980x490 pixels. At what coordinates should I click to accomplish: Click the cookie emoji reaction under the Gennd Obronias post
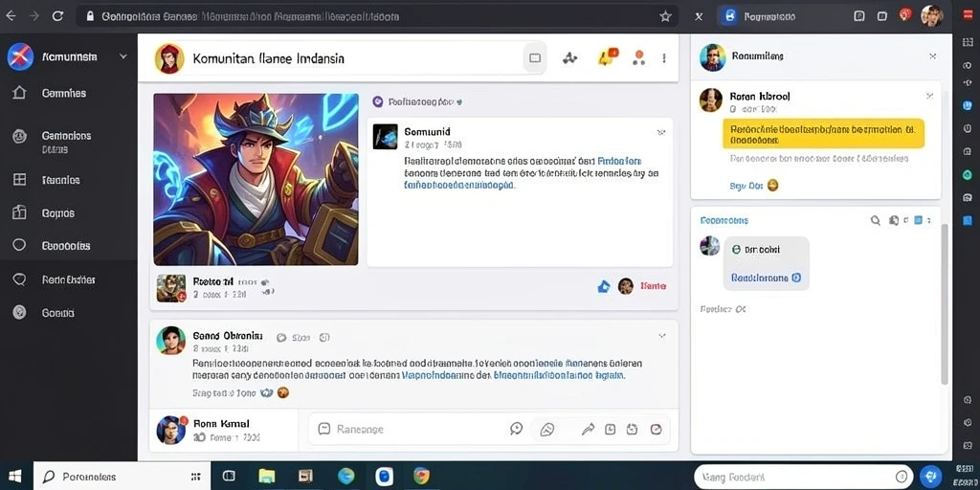coord(283,392)
